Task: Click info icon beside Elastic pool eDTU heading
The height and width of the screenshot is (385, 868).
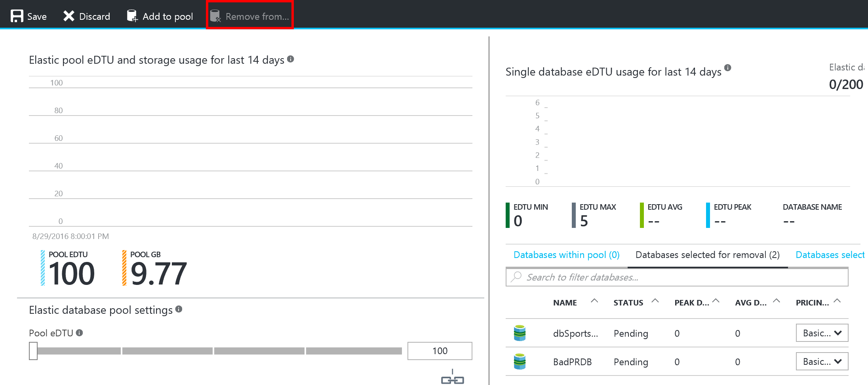Action: click(291, 59)
